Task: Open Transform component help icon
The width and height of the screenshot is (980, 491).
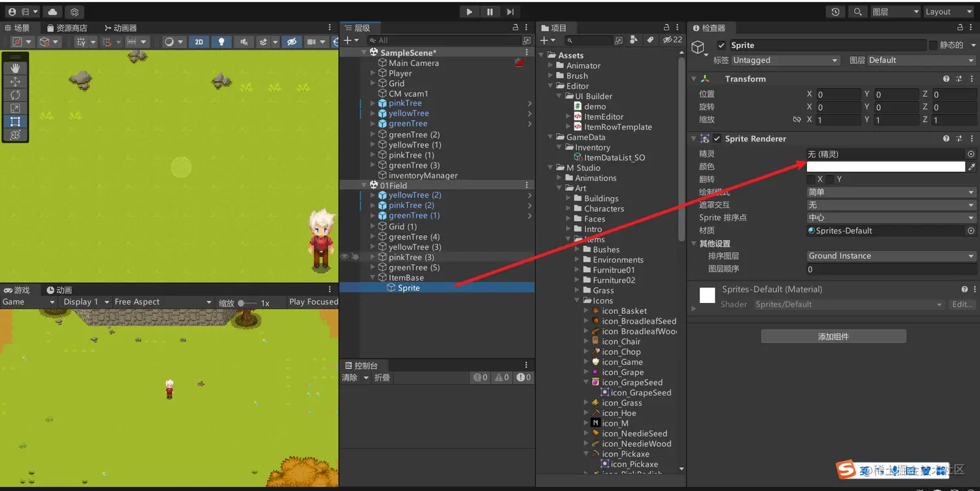Action: tap(946, 78)
